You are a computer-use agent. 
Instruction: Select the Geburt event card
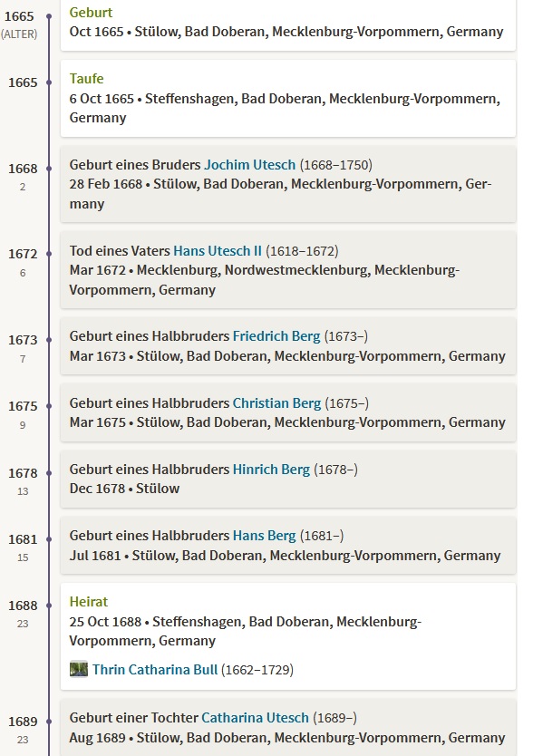pyautogui.click(x=288, y=24)
